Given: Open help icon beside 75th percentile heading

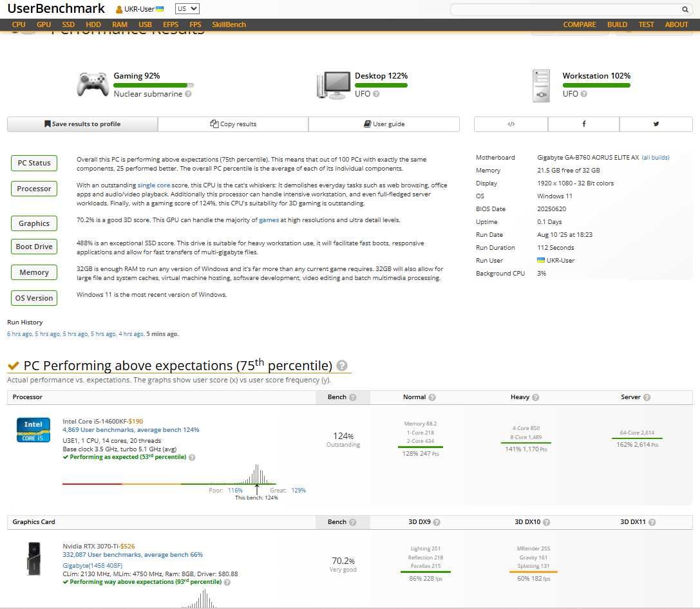Looking at the screenshot, I should point(342,366).
